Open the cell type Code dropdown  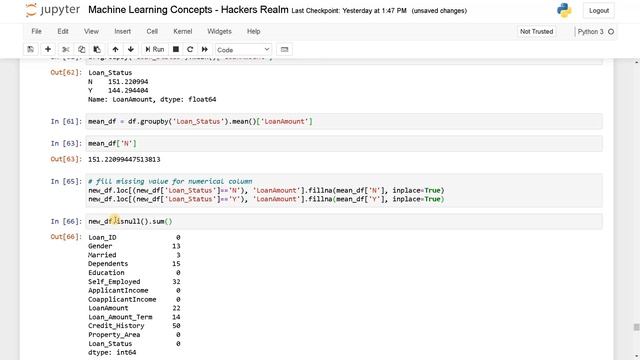[243, 50]
